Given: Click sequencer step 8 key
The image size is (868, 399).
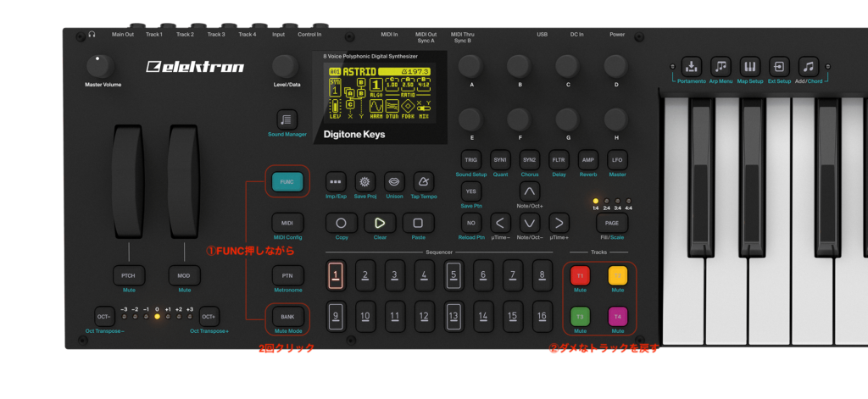Looking at the screenshot, I should pyautogui.click(x=542, y=275).
